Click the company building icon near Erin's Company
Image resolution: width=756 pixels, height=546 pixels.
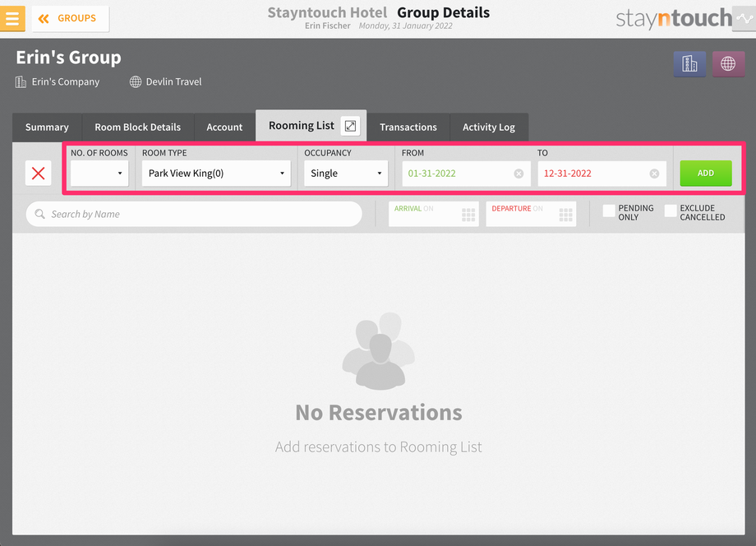(x=21, y=82)
